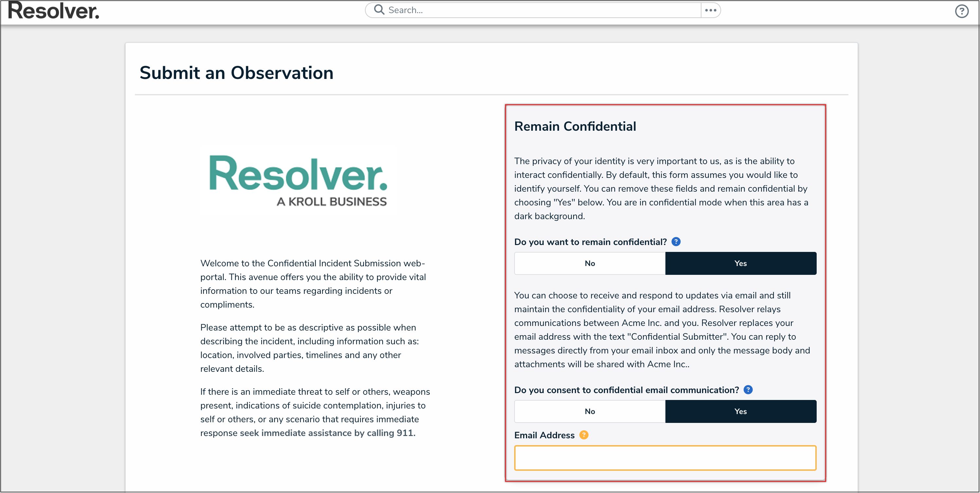Click the Resolver logo in header
The image size is (980, 493).
[x=54, y=11]
